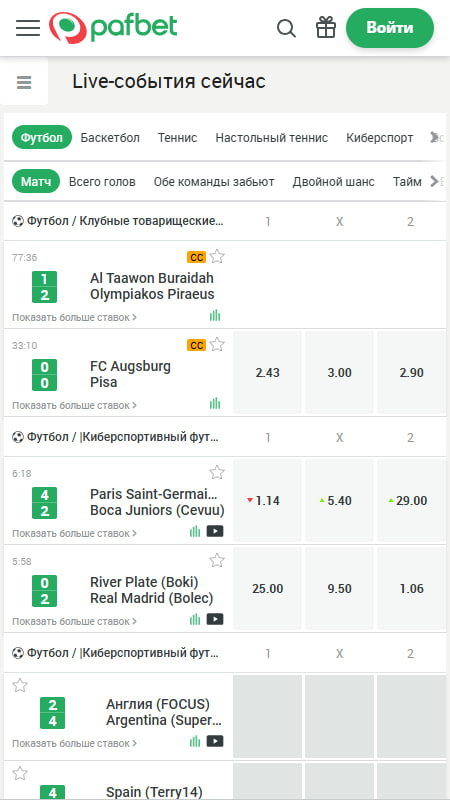Star the Англия (FOCUS) match
The image size is (450, 800).
point(19,685)
